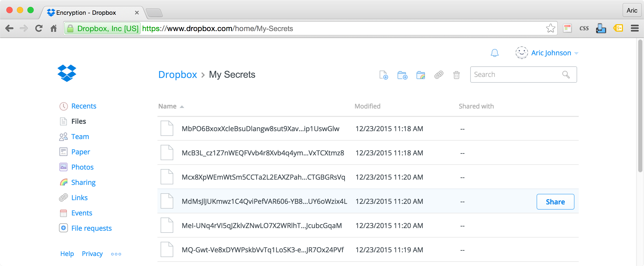The width and height of the screenshot is (644, 266).
Task: Click the Privacy link
Action: pos(92,254)
